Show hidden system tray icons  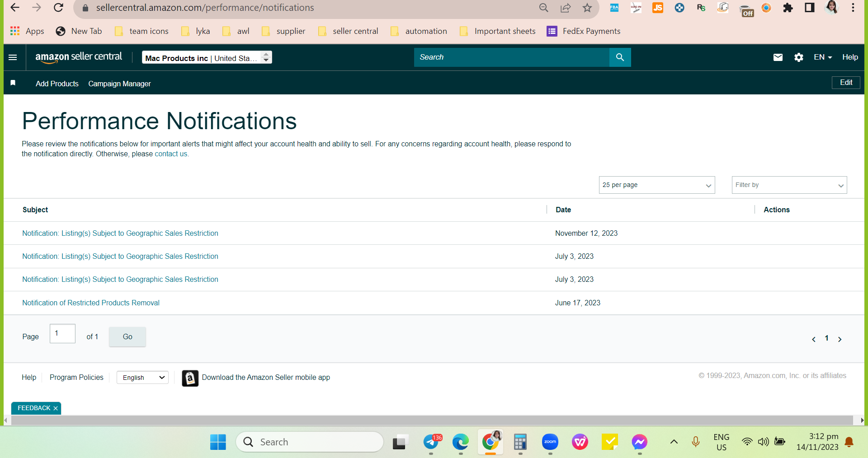pos(674,442)
